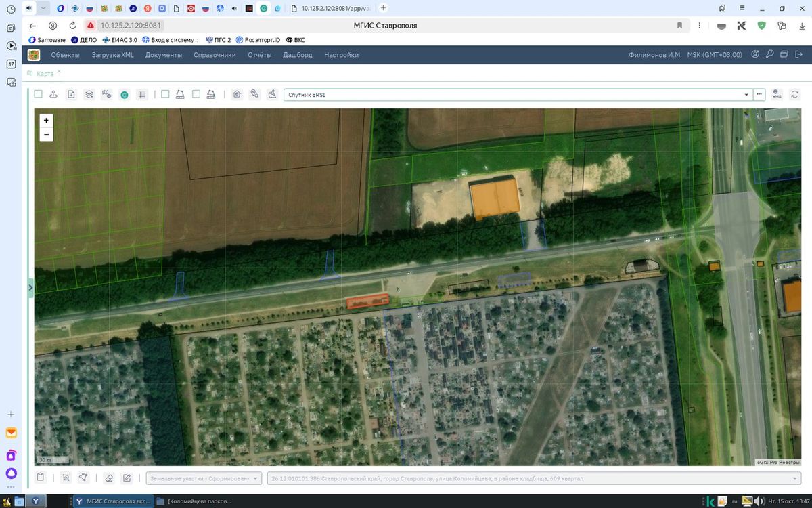Open the home building toolbar icon

[237, 95]
